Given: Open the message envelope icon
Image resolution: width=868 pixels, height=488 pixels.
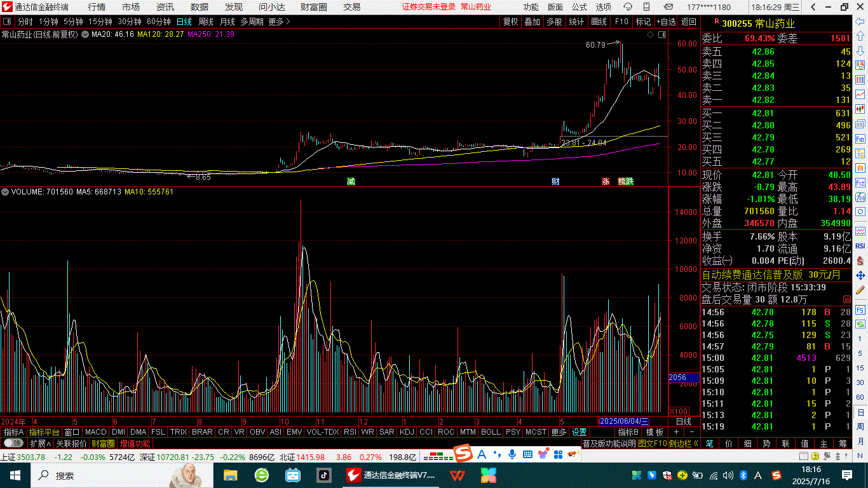Looking at the screenshot, I should [668, 7].
